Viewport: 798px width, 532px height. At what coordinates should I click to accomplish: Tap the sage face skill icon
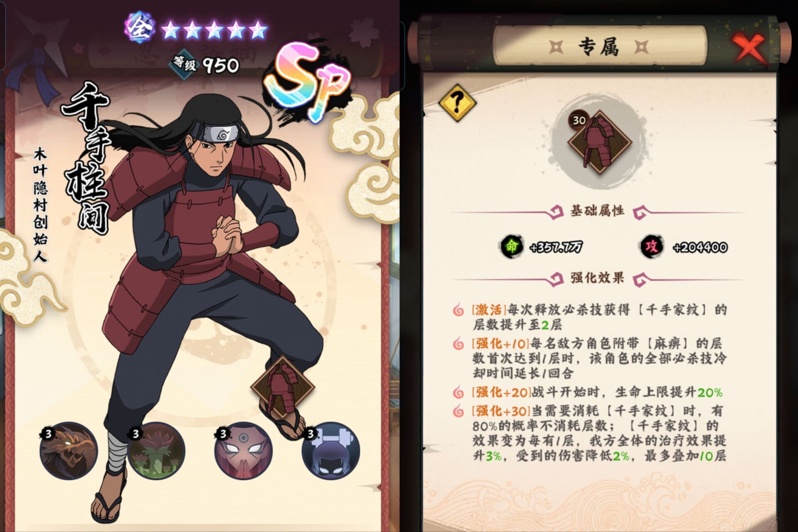coord(244,451)
